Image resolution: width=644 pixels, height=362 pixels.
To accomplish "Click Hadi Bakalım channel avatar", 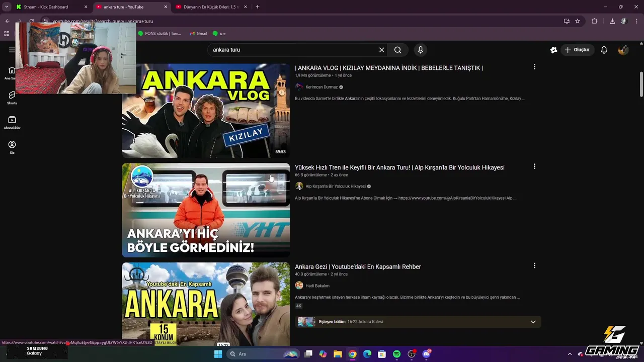I will point(299,286).
